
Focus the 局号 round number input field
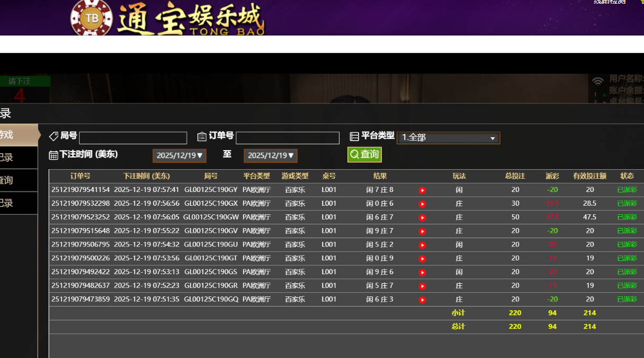133,138
